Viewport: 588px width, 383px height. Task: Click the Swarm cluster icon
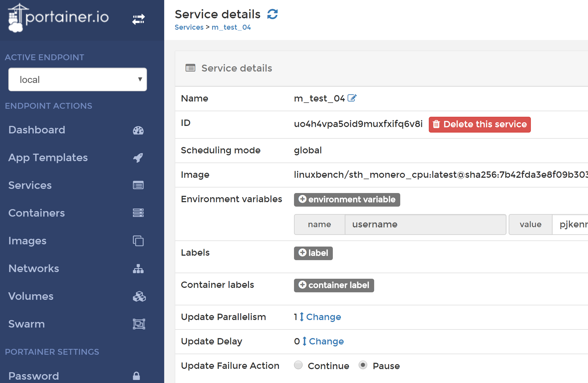[139, 324]
